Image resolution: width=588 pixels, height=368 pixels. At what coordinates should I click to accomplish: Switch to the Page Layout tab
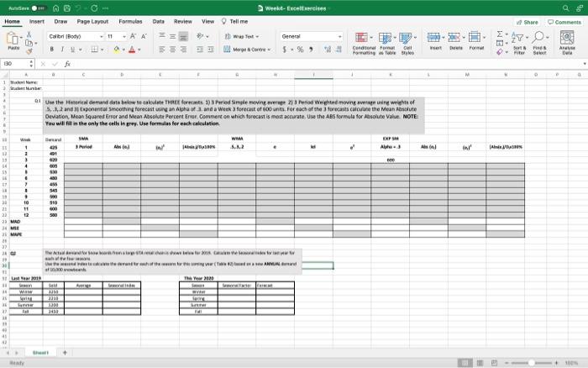click(92, 22)
